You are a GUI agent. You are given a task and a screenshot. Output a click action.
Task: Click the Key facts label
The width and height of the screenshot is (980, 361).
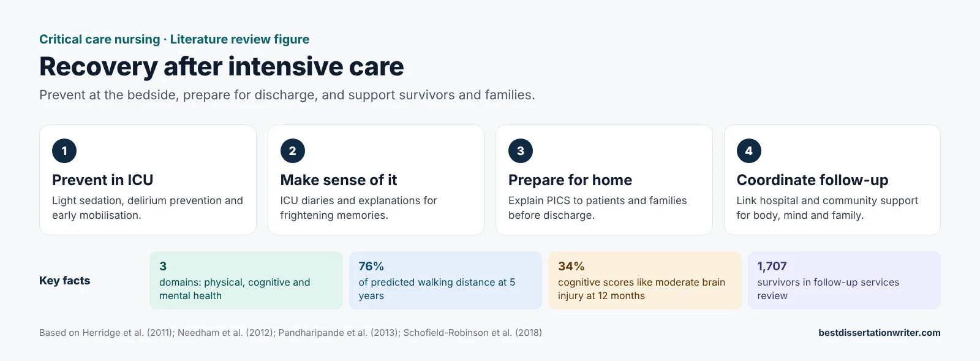tap(64, 281)
